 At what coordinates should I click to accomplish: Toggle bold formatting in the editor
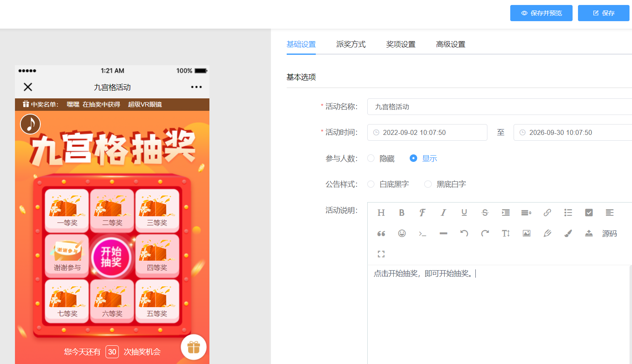402,213
